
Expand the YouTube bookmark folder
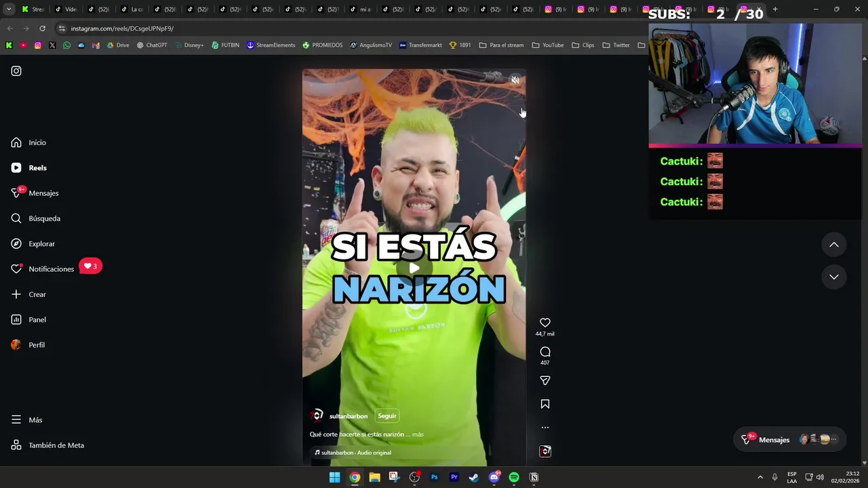click(x=548, y=45)
